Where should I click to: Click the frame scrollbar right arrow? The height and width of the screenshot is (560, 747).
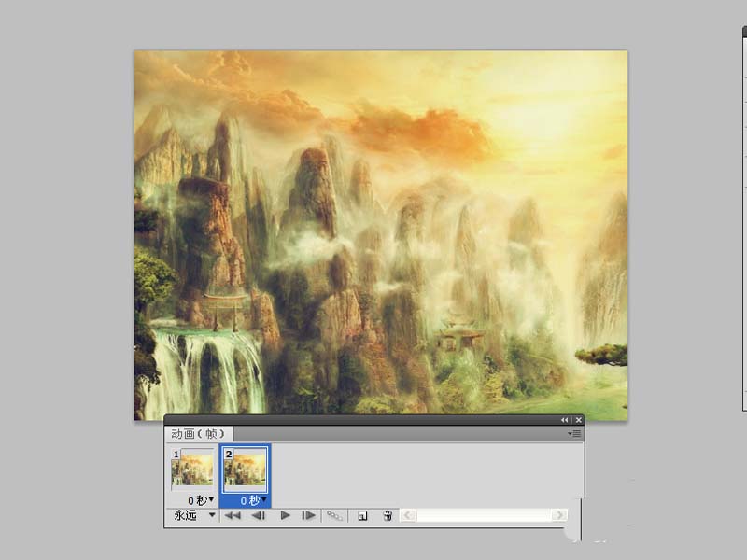point(559,515)
